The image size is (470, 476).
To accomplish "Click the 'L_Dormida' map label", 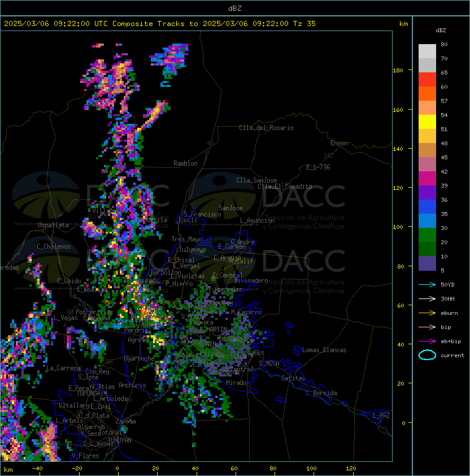I will (321, 393).
